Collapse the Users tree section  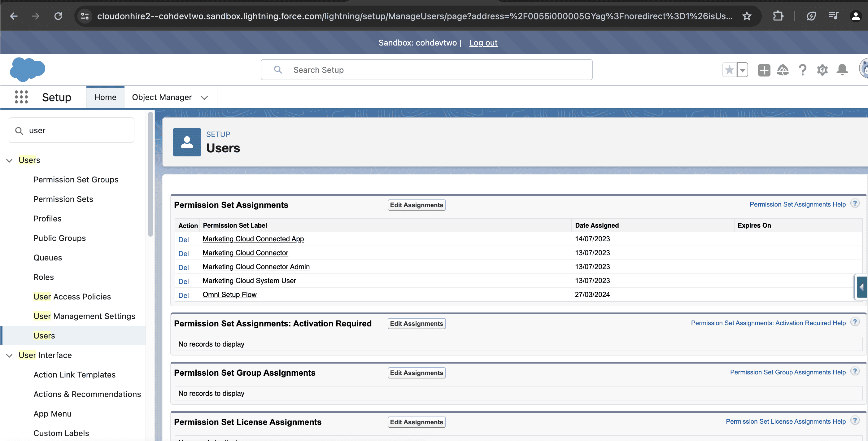(9, 160)
